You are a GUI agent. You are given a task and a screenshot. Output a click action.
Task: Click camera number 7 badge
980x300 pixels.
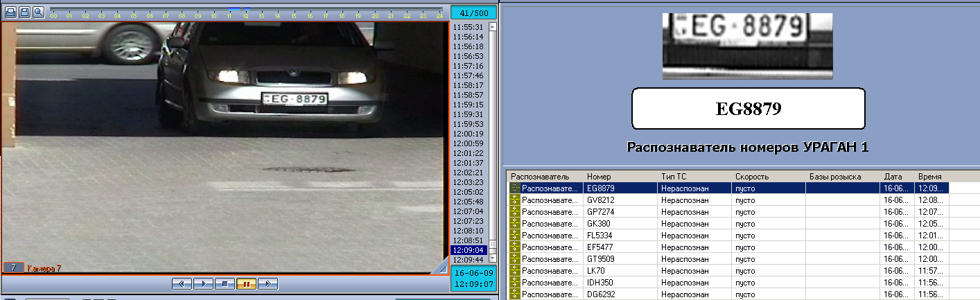coord(13,267)
